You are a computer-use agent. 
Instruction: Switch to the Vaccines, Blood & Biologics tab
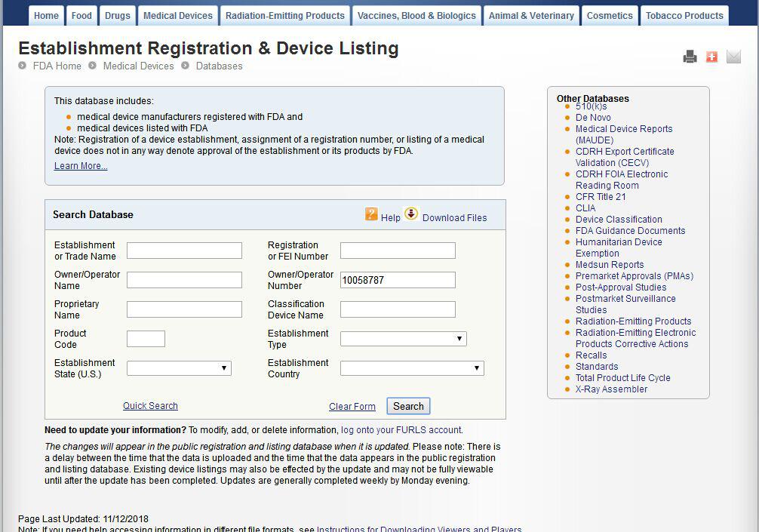pos(416,15)
